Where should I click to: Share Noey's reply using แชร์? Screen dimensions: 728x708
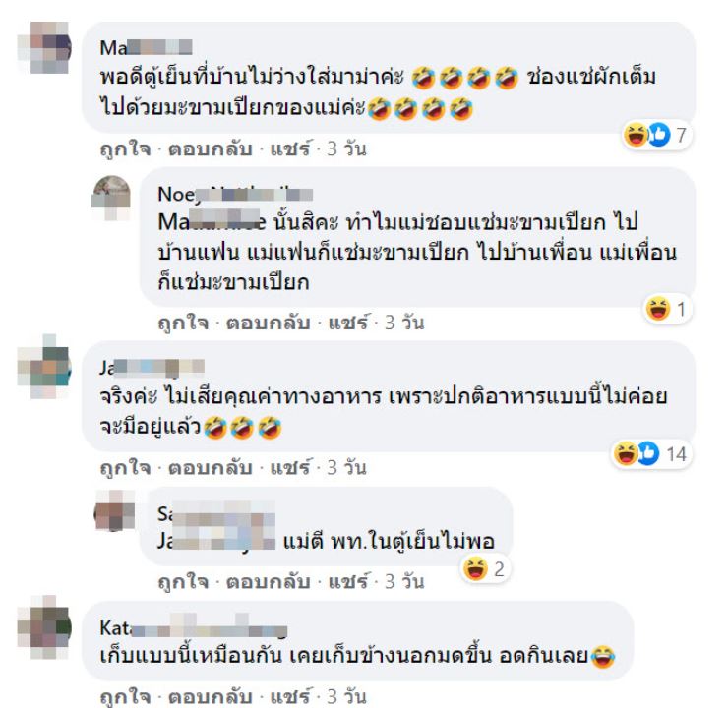348,323
